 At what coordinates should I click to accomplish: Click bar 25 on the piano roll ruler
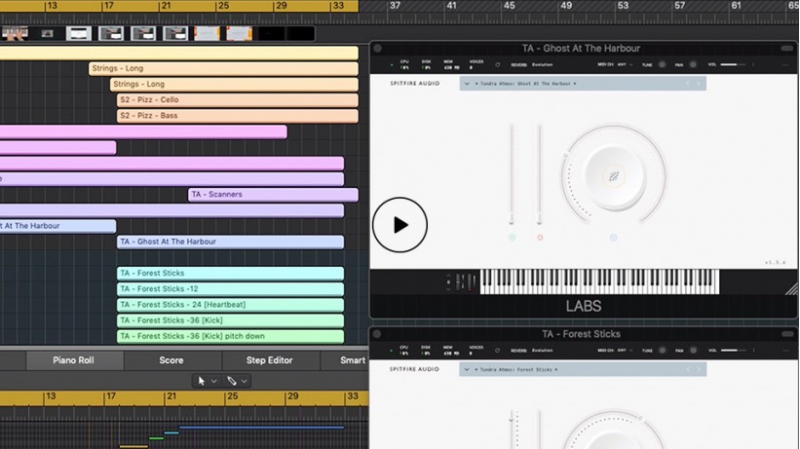232,396
